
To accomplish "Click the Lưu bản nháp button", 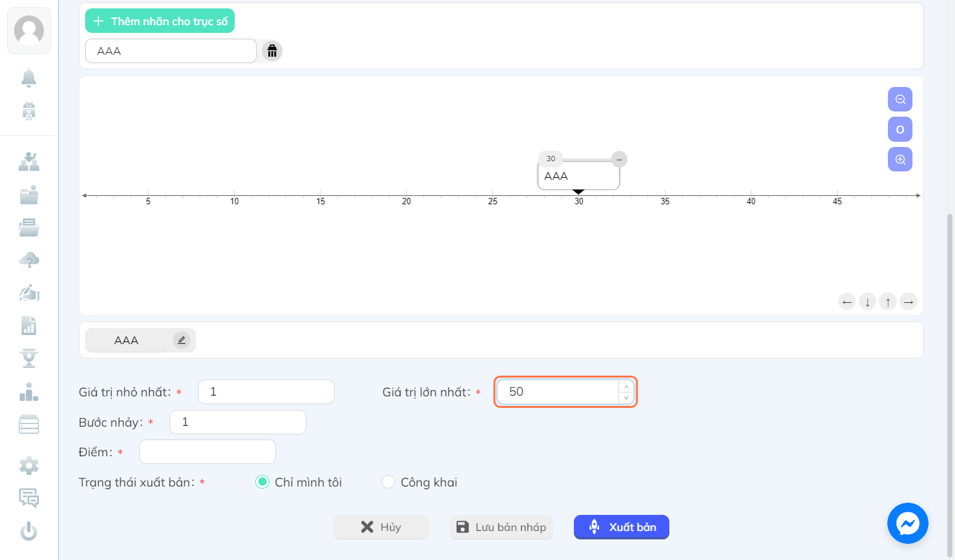I will 501,527.
